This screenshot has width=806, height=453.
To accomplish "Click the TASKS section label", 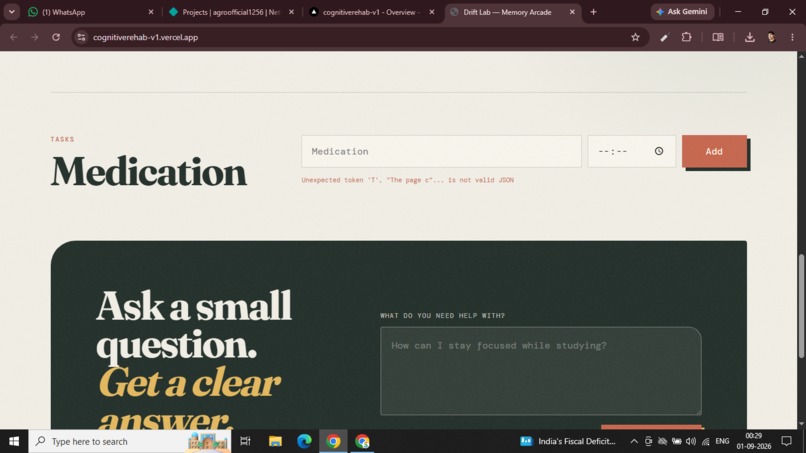I will click(x=62, y=139).
